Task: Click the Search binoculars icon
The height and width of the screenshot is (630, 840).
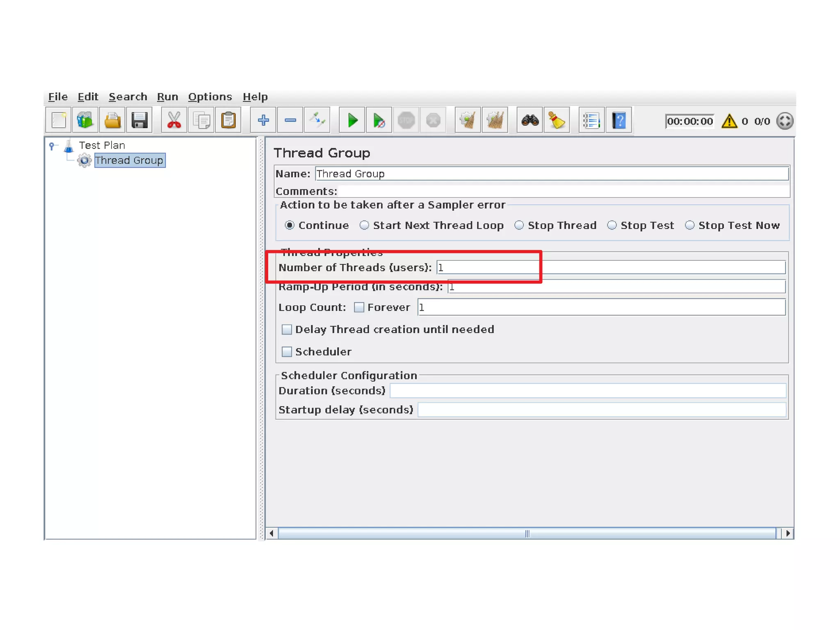Action: coord(530,121)
